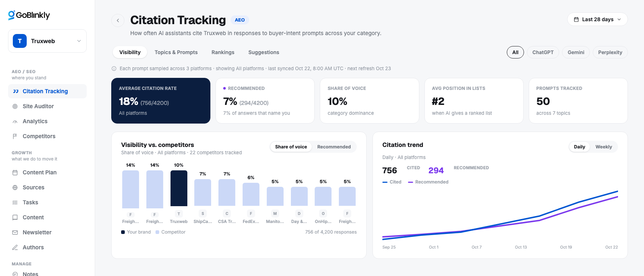Click the 756 cited count
This screenshot has height=276, width=644.
[x=389, y=171]
